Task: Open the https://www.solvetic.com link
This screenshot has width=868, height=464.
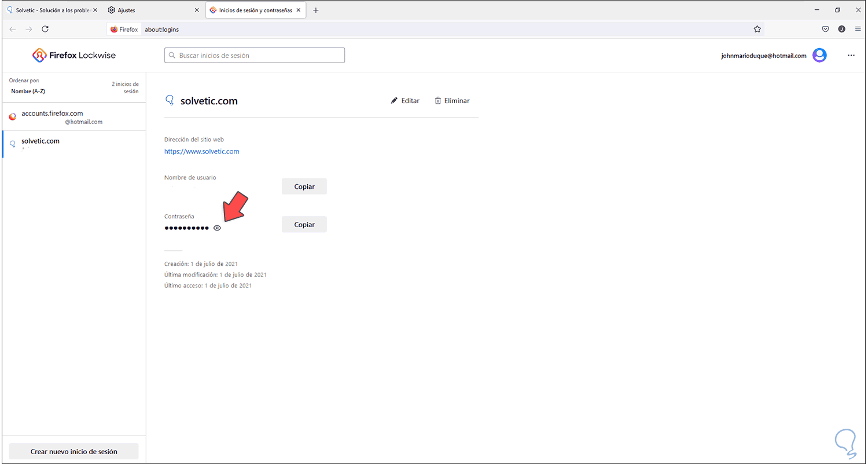Action: [202, 152]
